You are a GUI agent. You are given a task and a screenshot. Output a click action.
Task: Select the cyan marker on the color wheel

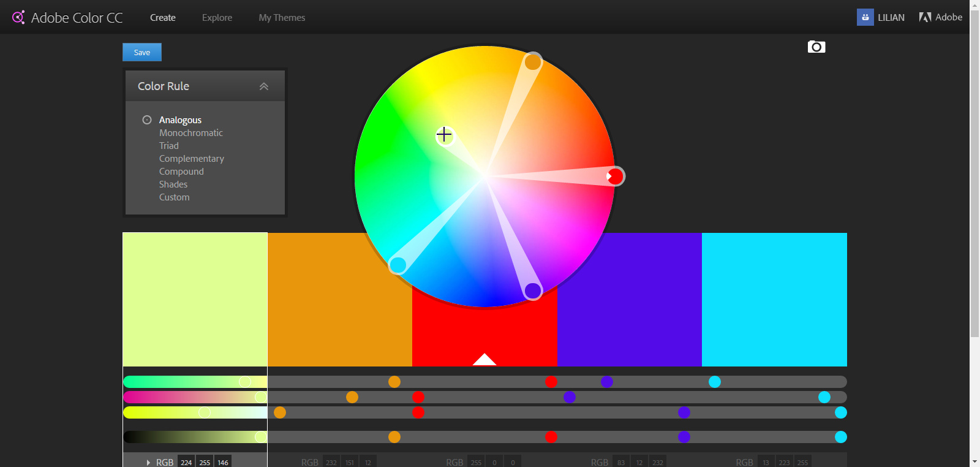(x=398, y=265)
